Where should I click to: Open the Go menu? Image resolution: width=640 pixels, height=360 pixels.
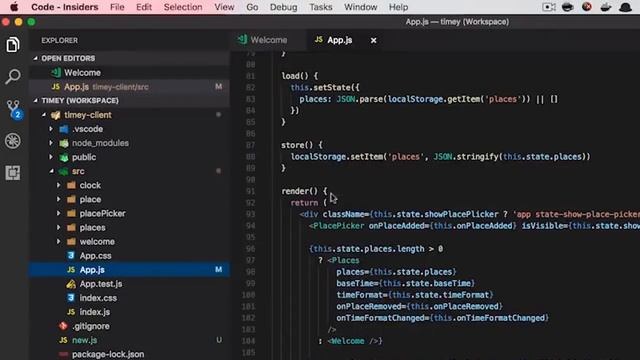click(252, 7)
